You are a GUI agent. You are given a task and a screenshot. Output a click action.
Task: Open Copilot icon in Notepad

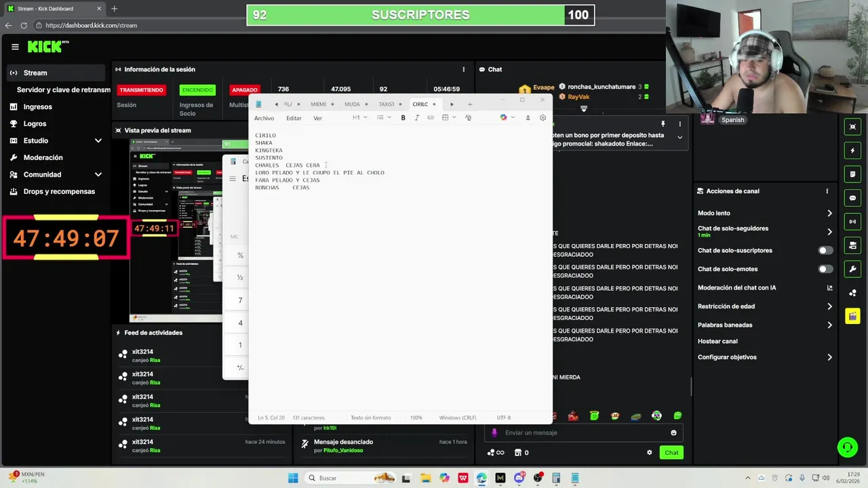point(503,118)
